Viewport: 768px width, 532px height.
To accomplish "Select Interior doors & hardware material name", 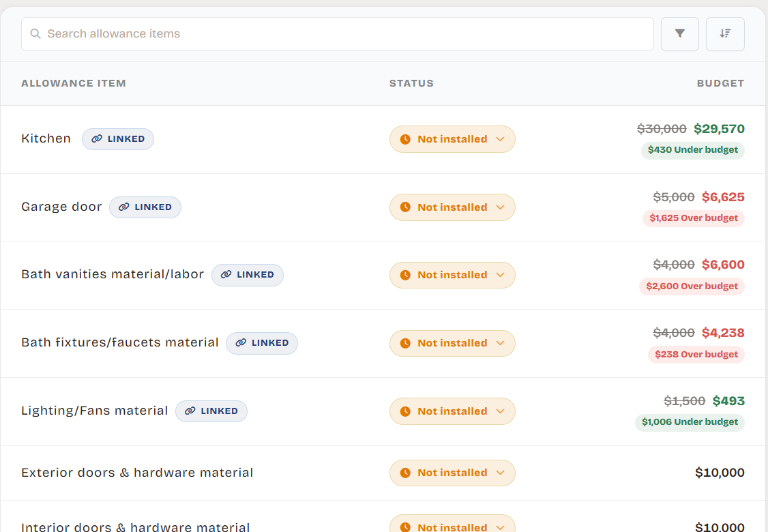I will coord(136,527).
